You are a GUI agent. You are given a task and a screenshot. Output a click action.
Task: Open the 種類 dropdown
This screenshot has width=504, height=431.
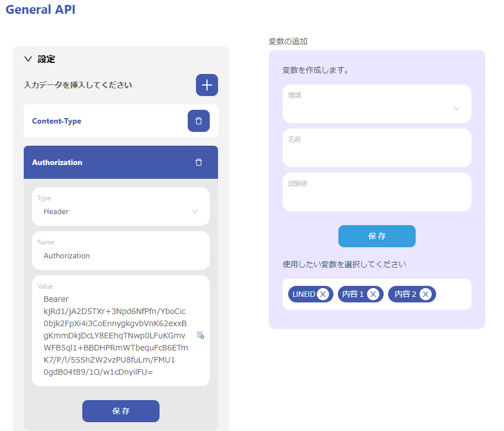376,104
